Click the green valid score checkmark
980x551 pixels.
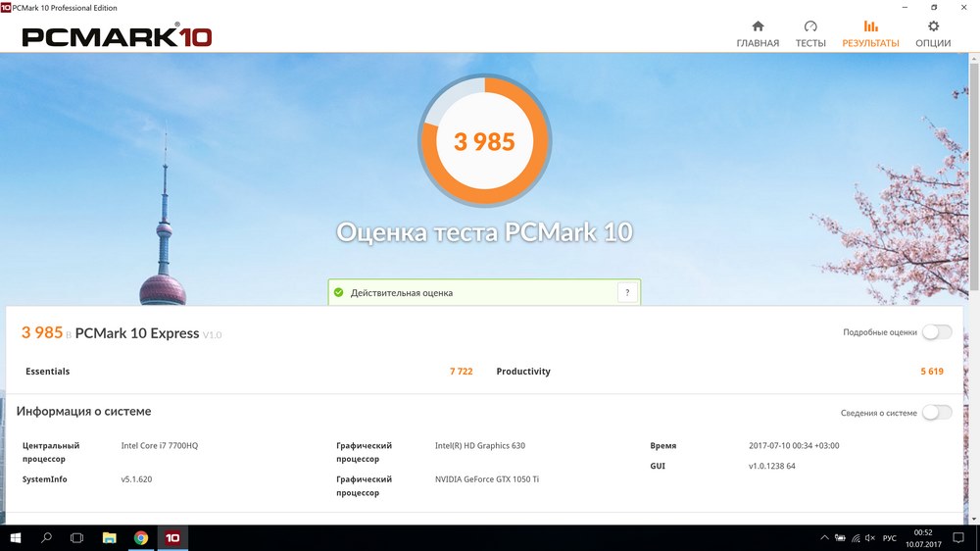click(x=339, y=292)
